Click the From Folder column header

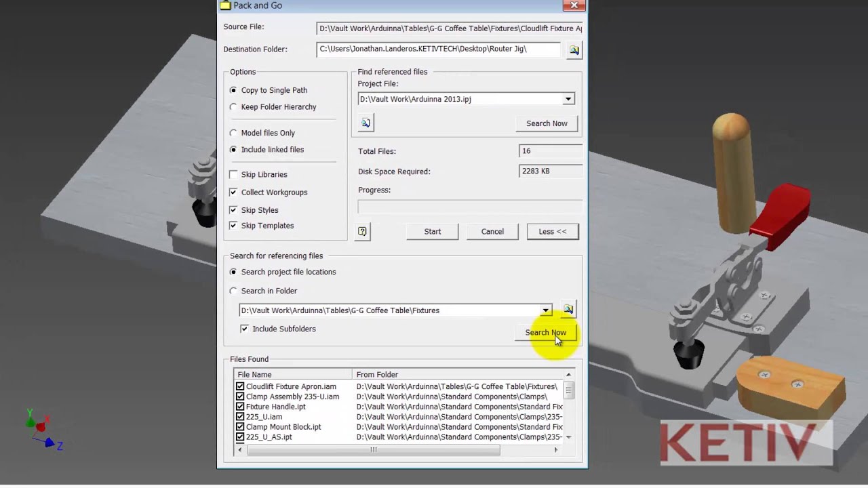tap(458, 374)
